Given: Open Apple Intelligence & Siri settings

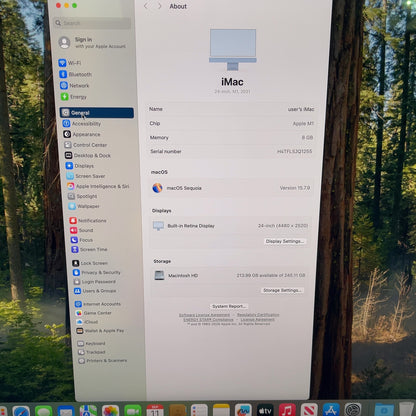Looking at the screenshot, I should click(x=98, y=186).
